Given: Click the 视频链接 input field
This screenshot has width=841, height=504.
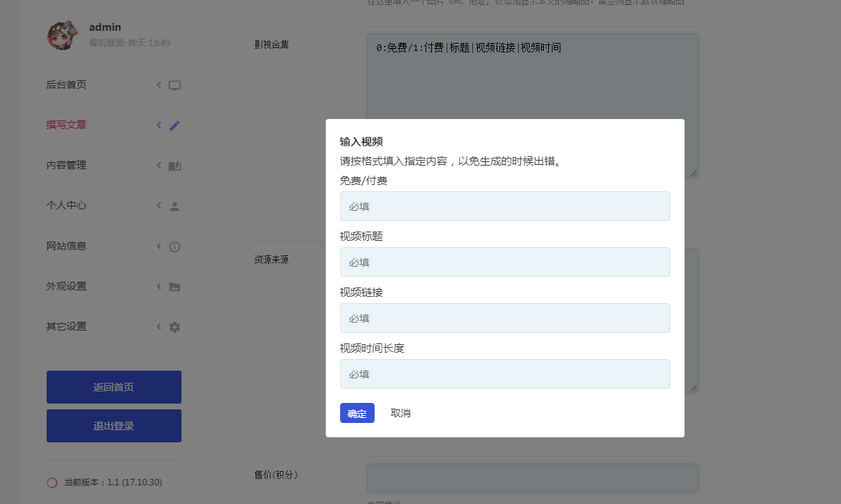Looking at the screenshot, I should (x=504, y=318).
